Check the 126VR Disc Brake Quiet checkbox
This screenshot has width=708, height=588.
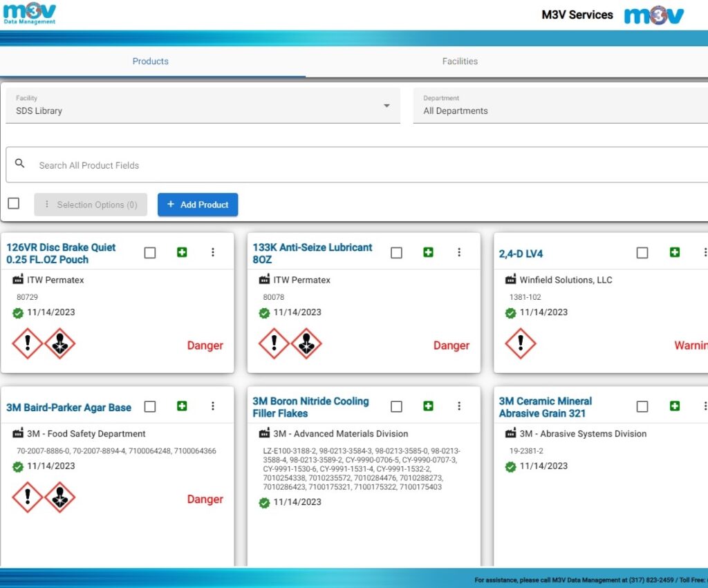pyautogui.click(x=150, y=253)
